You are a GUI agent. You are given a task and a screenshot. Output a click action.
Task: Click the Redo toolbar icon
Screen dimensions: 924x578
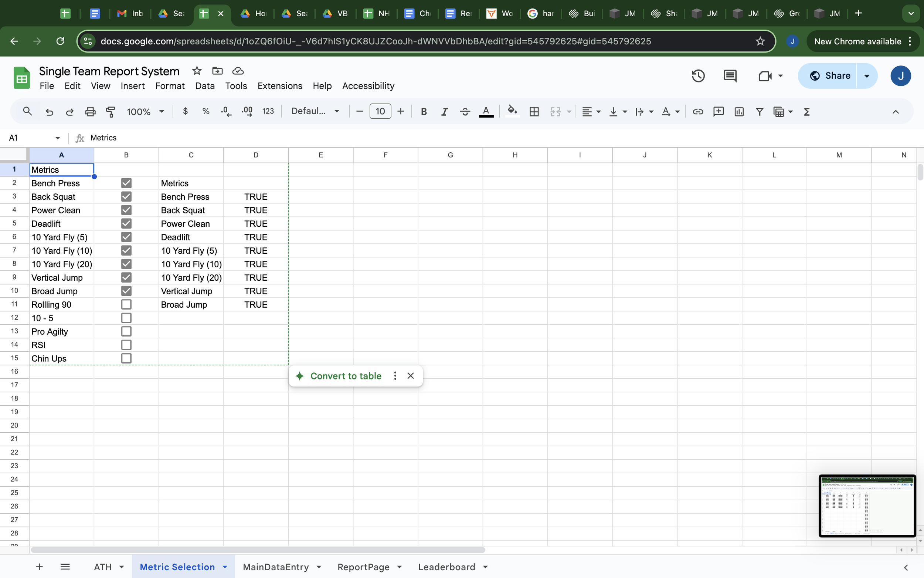(69, 112)
